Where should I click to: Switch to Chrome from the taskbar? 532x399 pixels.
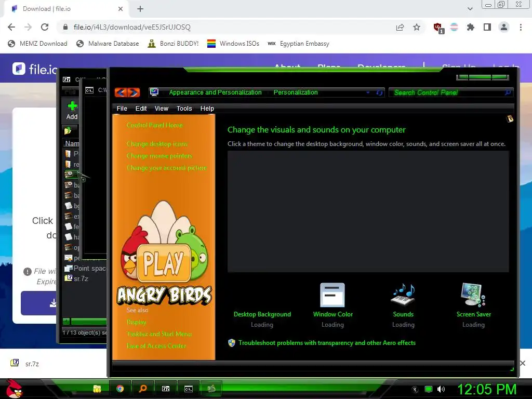click(x=120, y=389)
